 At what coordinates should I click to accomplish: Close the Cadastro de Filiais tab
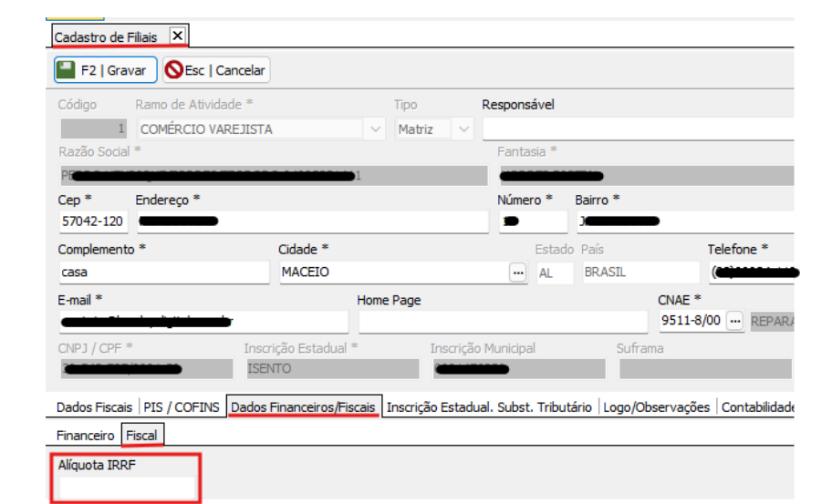point(177,36)
